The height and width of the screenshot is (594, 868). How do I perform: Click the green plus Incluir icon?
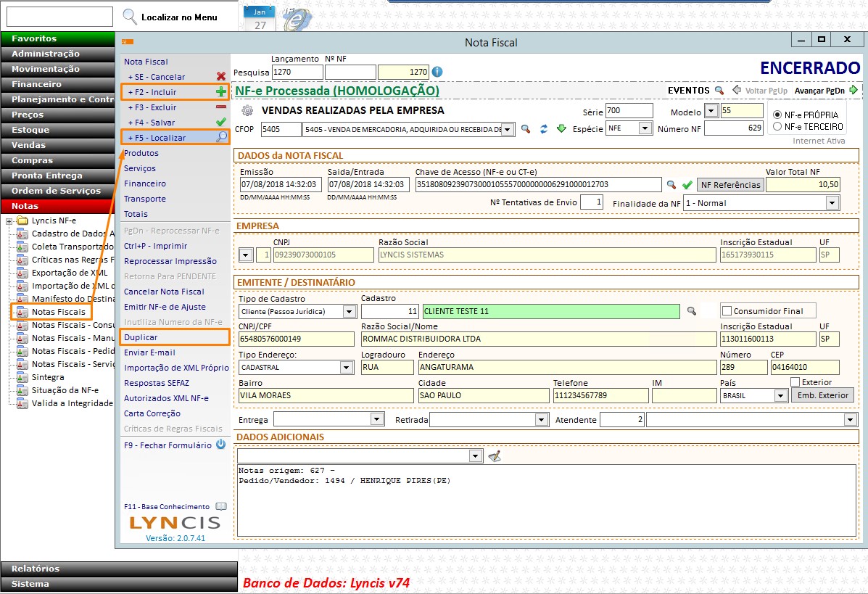221,92
